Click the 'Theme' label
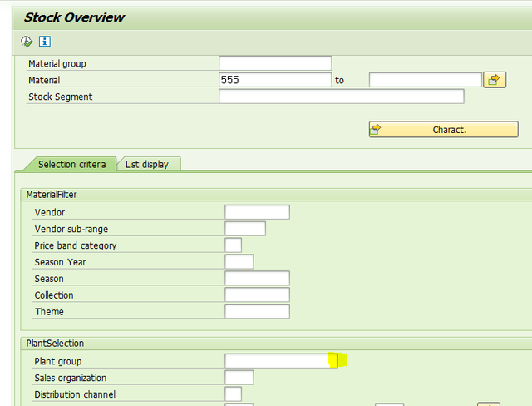This screenshot has height=406, width=532. point(49,312)
